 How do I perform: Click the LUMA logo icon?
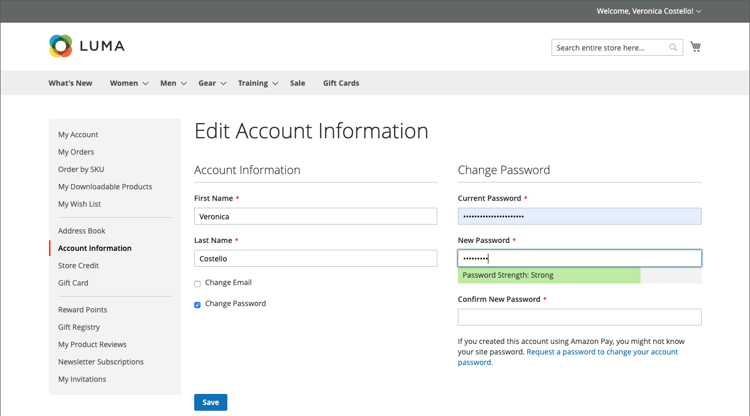[61, 46]
